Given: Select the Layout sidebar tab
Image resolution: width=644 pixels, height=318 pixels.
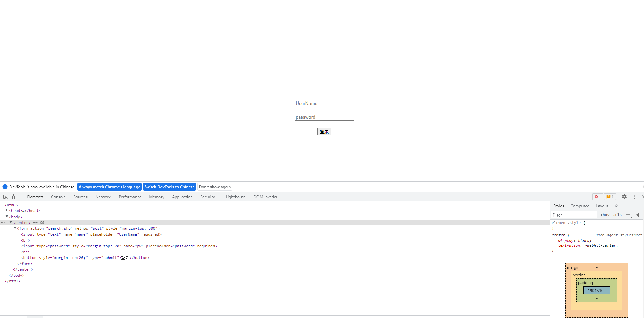Looking at the screenshot, I should 602,206.
